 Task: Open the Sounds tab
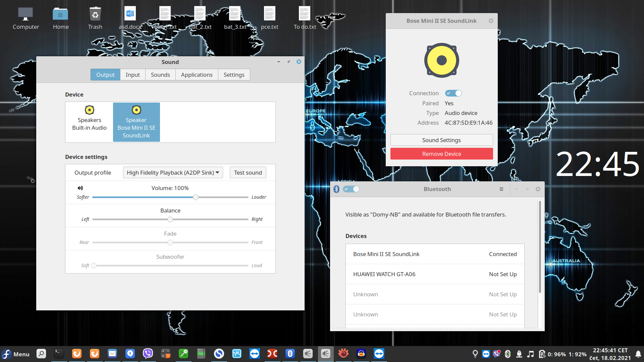click(x=160, y=75)
